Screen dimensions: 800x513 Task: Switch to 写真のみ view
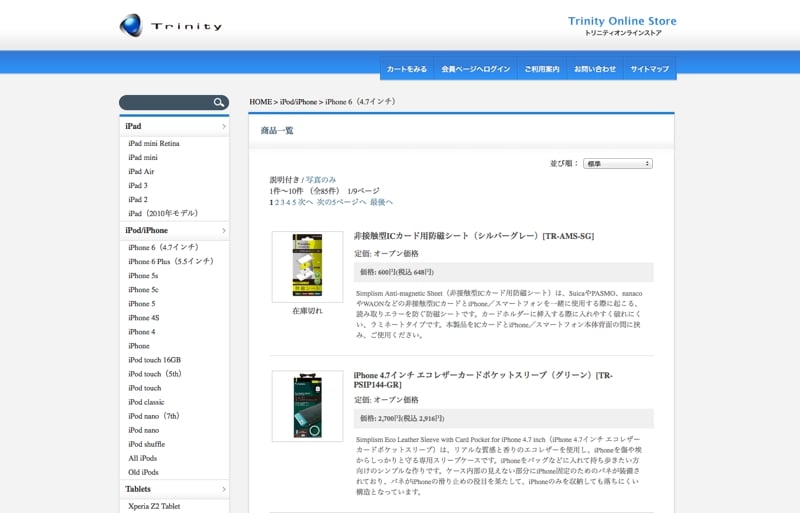321,179
